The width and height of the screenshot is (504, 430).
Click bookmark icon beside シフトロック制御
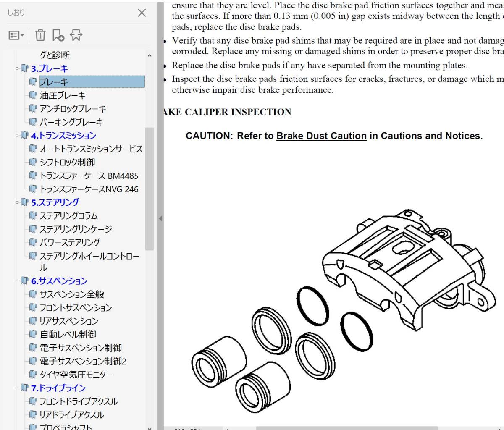point(33,162)
